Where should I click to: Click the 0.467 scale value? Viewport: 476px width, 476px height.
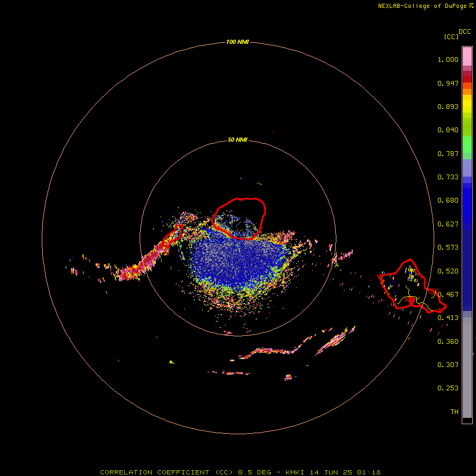[448, 295]
